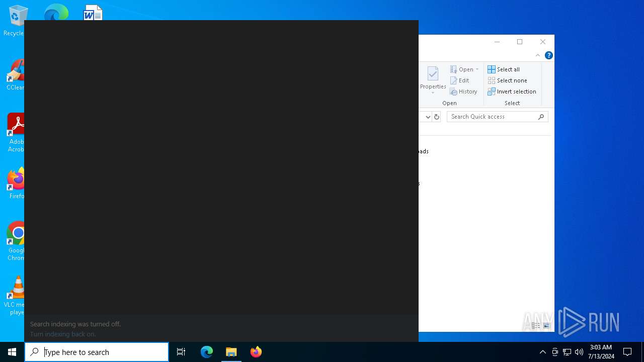Select the Google Chrome desktop icon
Screen dimensions: 644x362
point(16,241)
